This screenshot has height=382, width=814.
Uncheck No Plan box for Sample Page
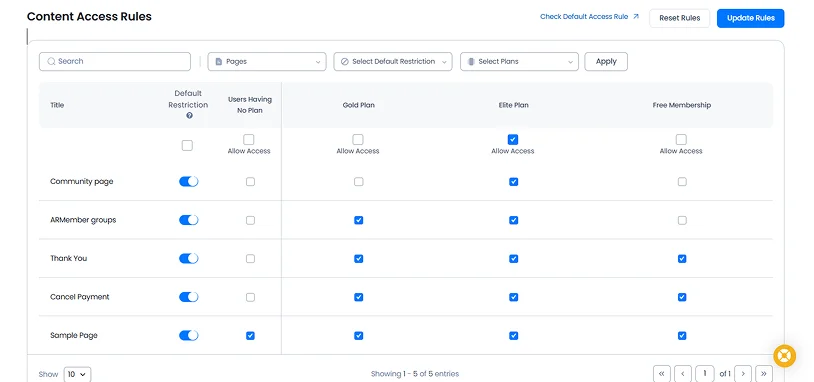[x=250, y=335]
